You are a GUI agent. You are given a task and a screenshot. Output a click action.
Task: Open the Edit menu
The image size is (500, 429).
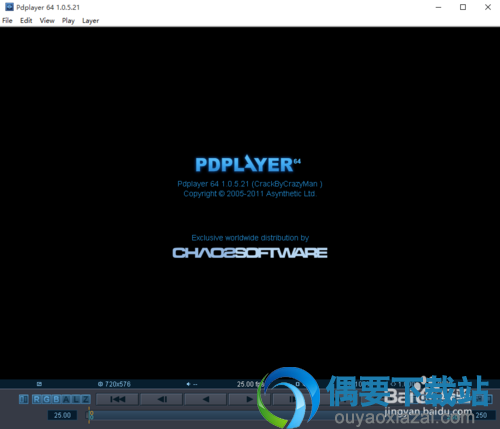click(26, 21)
